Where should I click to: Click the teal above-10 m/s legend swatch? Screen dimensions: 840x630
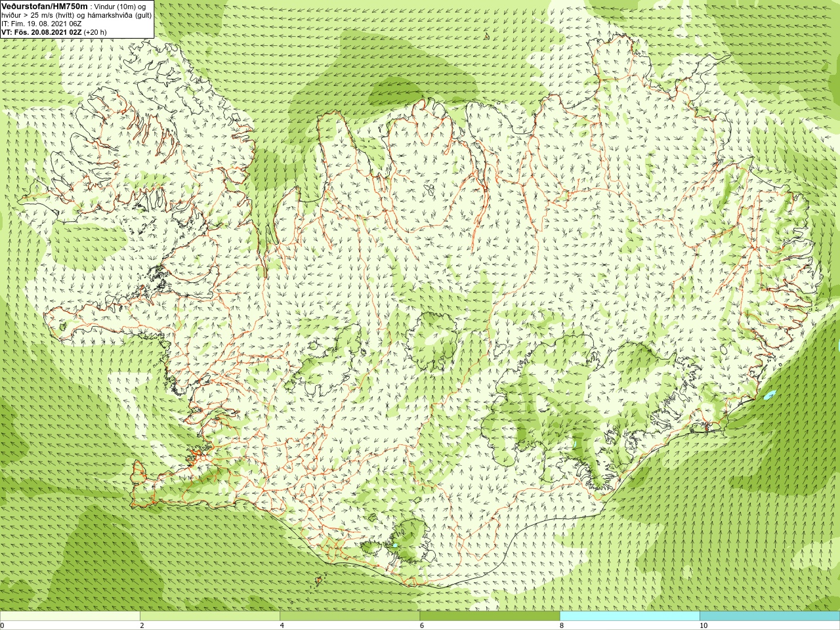[770, 616]
